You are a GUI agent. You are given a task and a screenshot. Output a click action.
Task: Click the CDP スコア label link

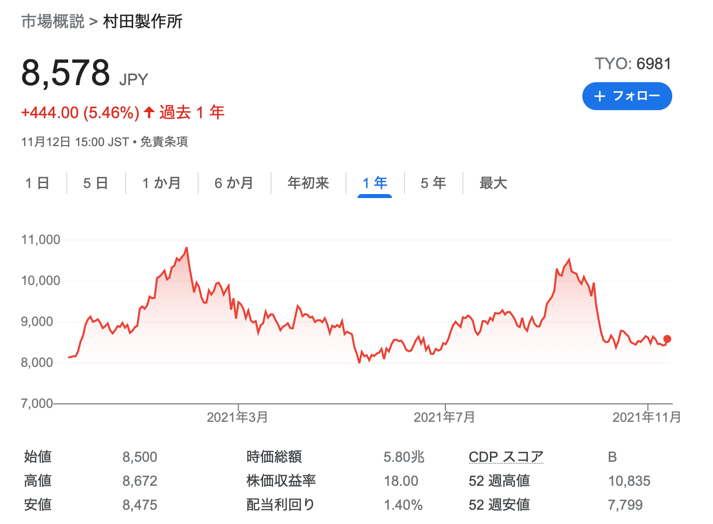tap(506, 456)
